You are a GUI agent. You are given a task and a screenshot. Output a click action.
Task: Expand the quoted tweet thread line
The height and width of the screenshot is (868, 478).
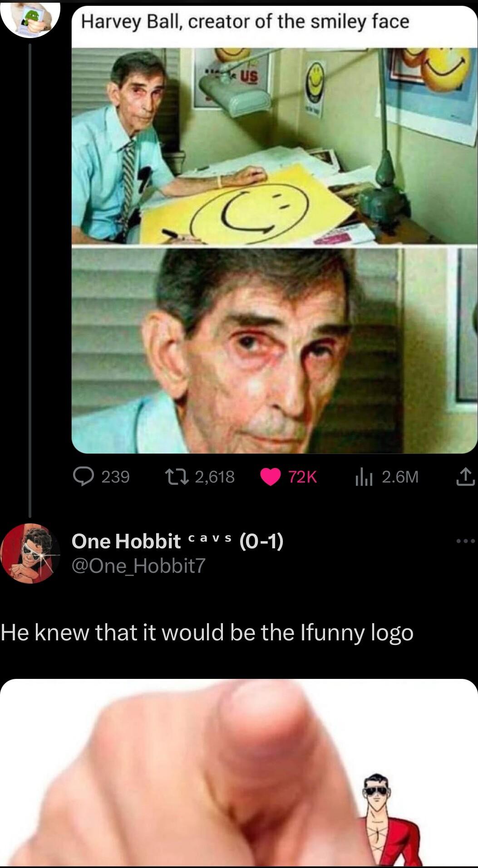pos(30,272)
